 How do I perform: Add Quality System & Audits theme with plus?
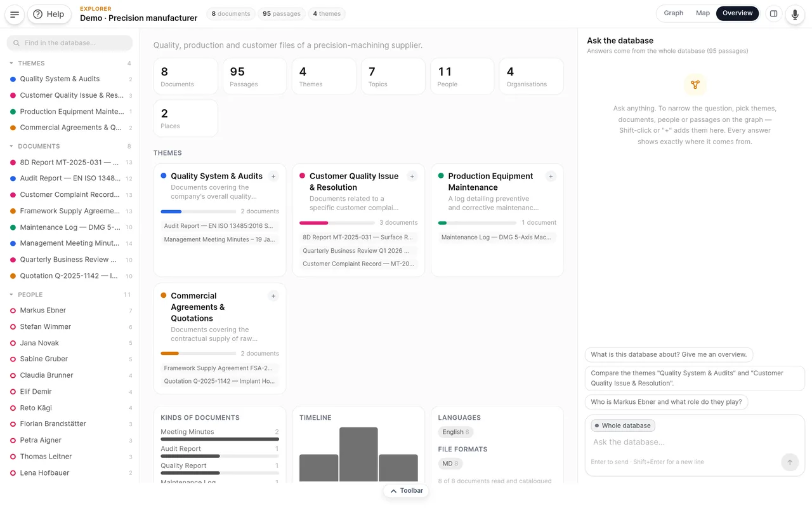click(273, 177)
